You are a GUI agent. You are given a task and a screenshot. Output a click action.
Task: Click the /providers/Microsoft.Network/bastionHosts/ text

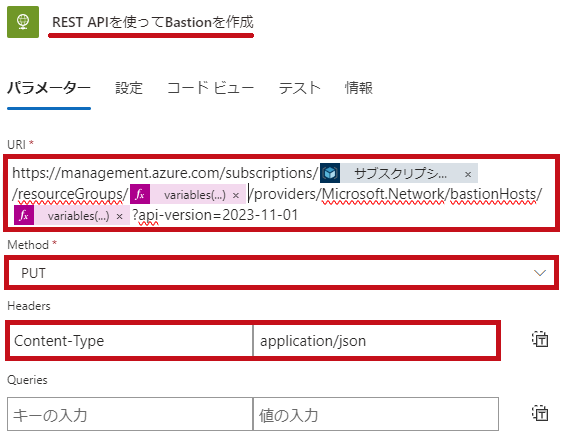coord(395,194)
